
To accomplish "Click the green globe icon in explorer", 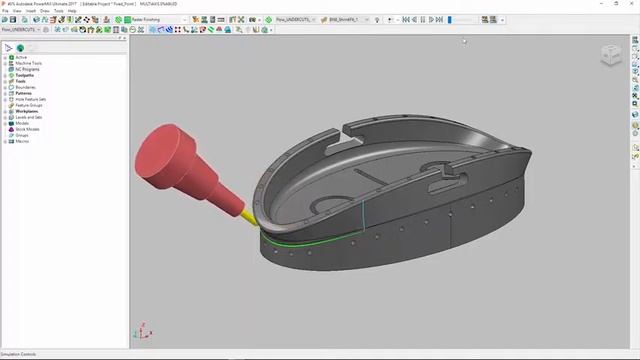I will tap(20, 48).
